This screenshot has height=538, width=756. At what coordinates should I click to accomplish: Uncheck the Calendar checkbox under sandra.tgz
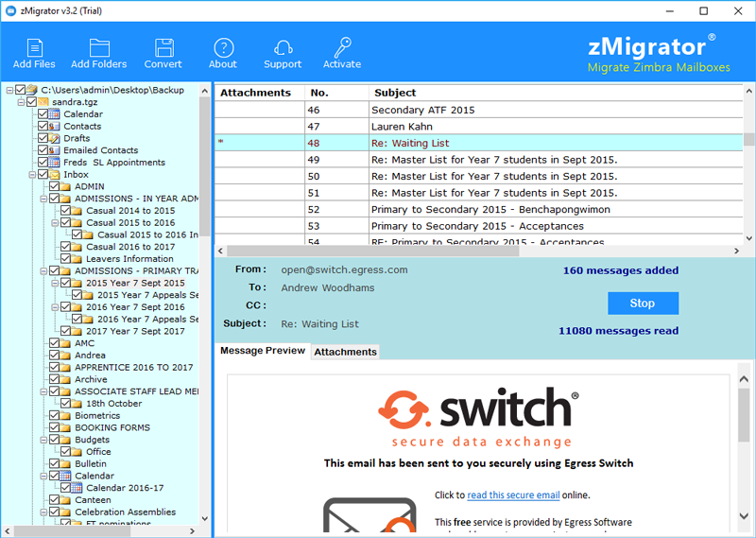click(x=43, y=113)
